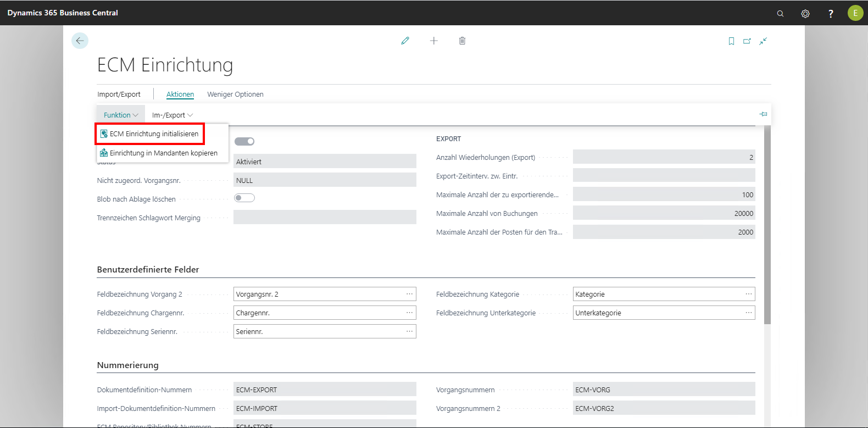This screenshot has width=868, height=428.
Task: Click the delete trash can icon
Action: pos(463,41)
